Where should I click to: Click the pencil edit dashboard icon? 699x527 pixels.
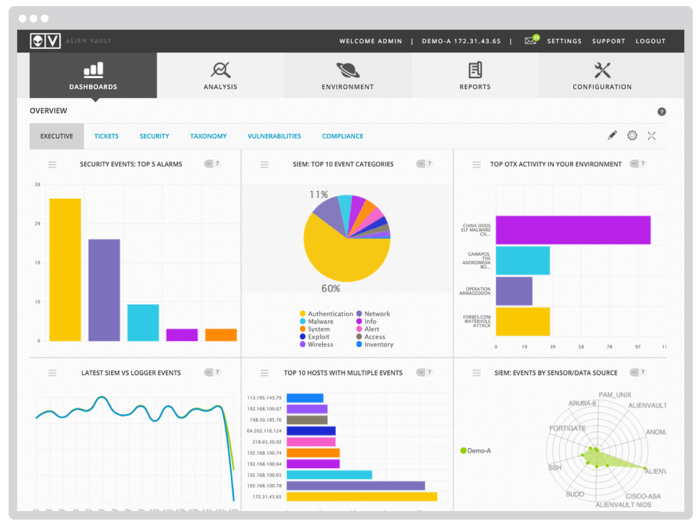coord(613,136)
